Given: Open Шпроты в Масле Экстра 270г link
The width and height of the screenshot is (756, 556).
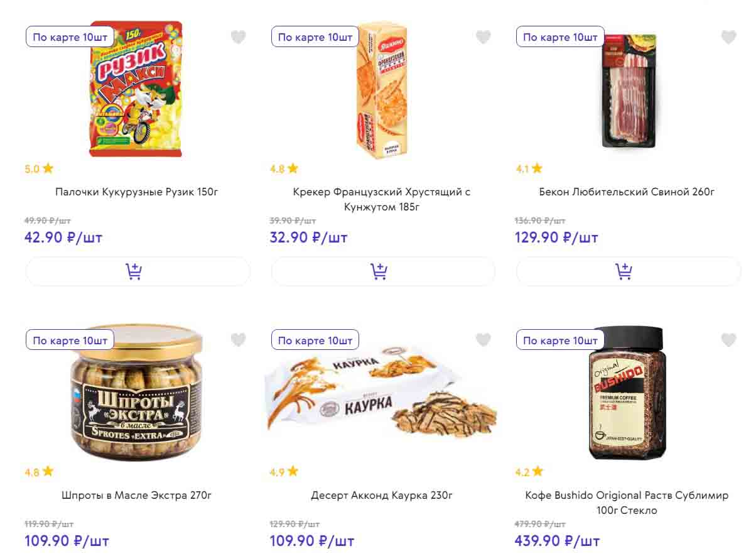Looking at the screenshot, I should (137, 495).
